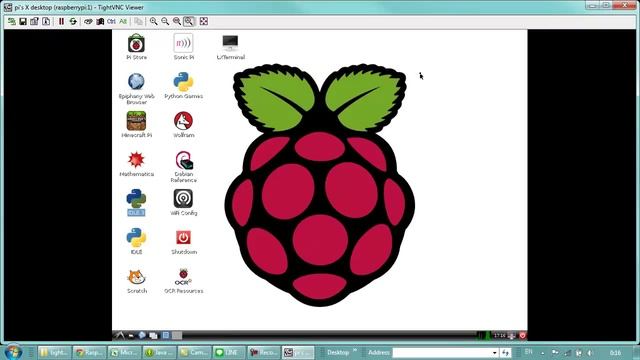Select the highlighted IDLE 3 desktop icon
Viewport: 640px width, 360px height.
click(136, 202)
